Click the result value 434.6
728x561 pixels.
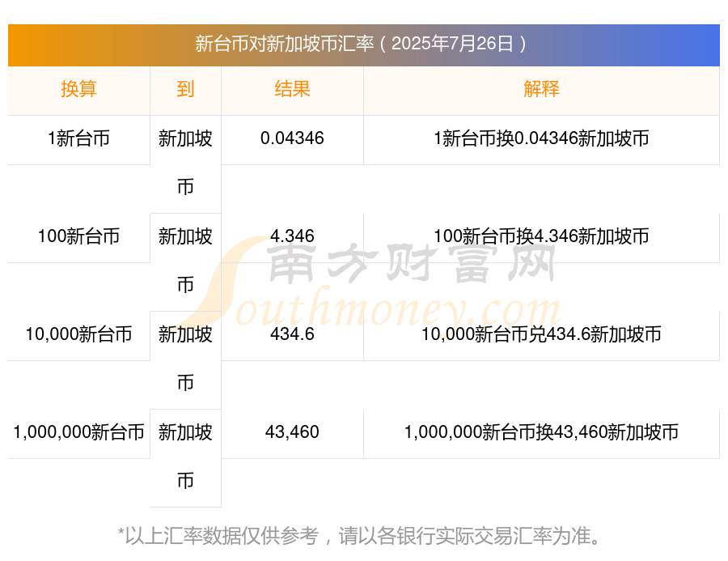click(x=292, y=334)
